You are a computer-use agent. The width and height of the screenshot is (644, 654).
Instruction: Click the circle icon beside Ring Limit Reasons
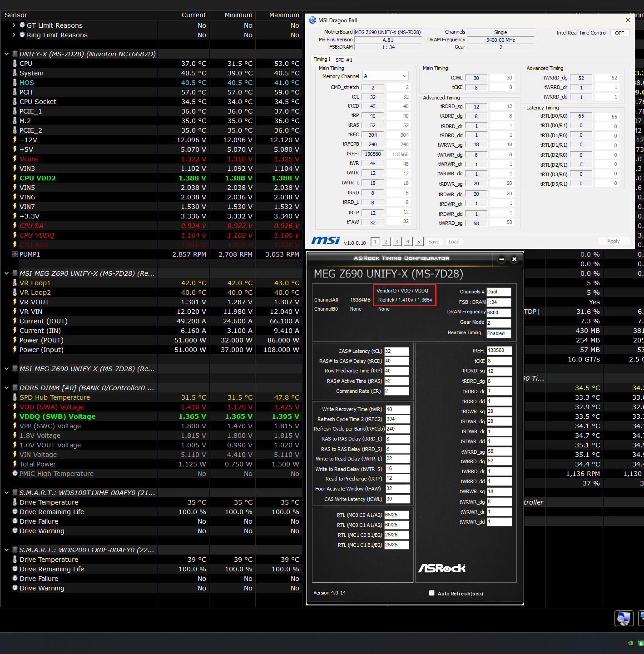tap(22, 35)
